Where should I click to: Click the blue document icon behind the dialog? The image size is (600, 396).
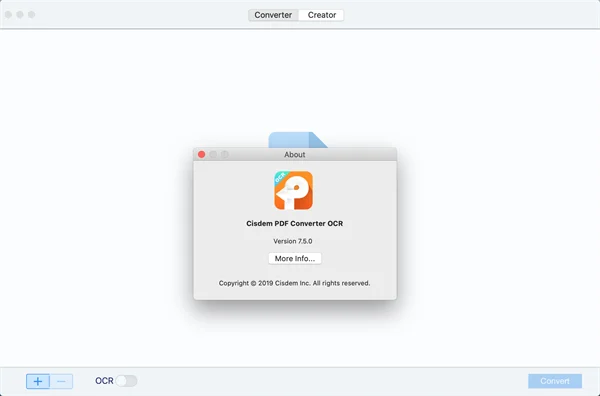click(298, 140)
